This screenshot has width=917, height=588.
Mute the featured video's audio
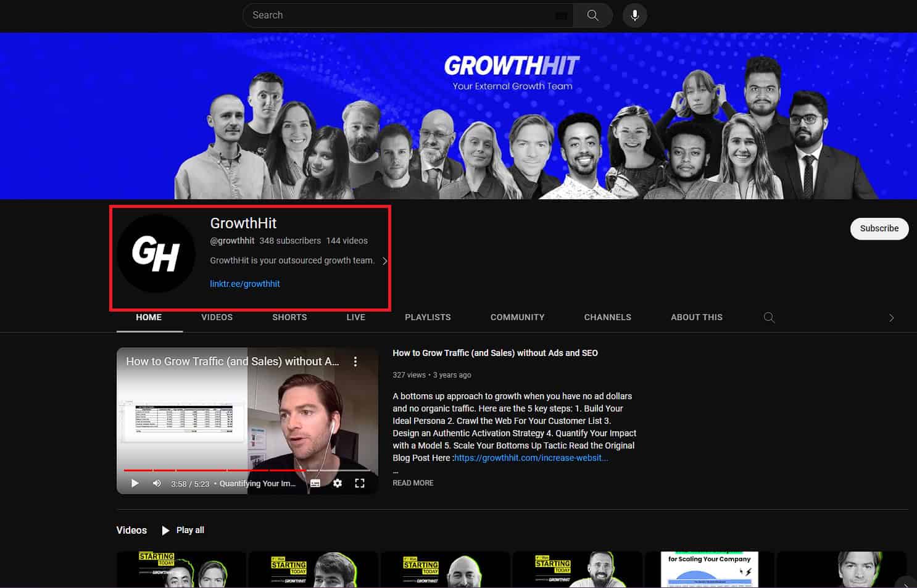click(156, 483)
